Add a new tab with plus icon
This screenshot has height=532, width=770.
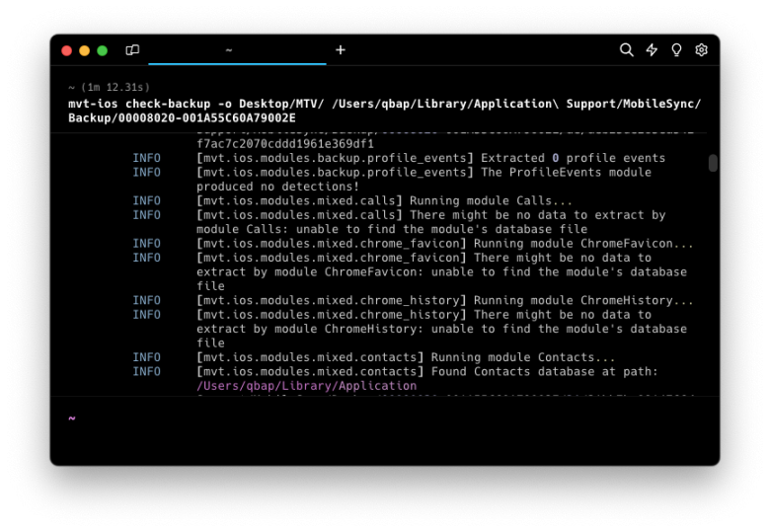pos(341,50)
